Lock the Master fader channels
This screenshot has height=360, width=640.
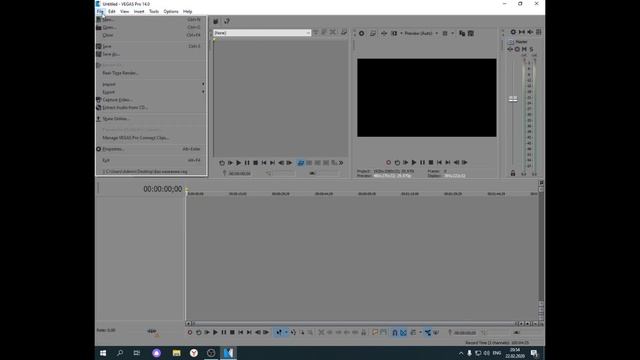[513, 173]
